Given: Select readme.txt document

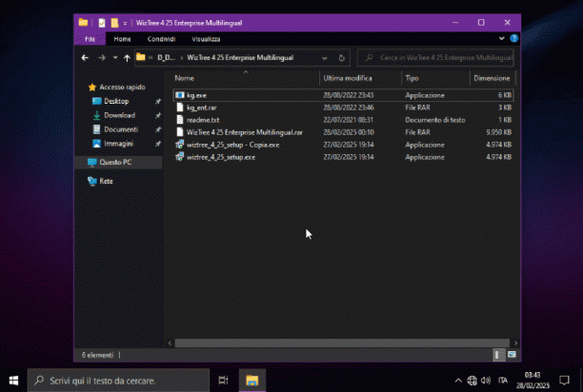Looking at the screenshot, I should click(x=343, y=120).
